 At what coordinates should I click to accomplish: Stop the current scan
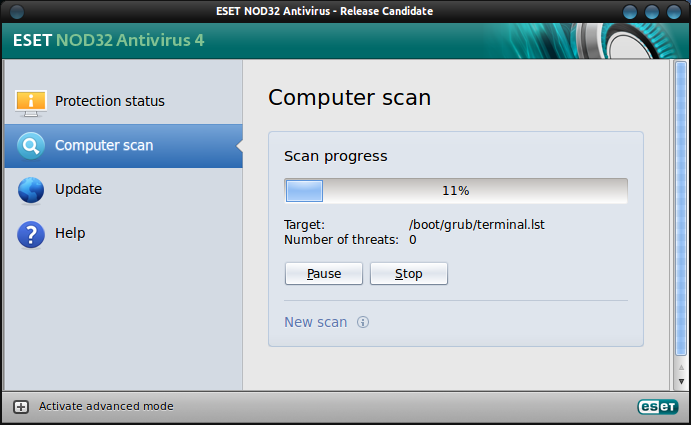pos(409,274)
